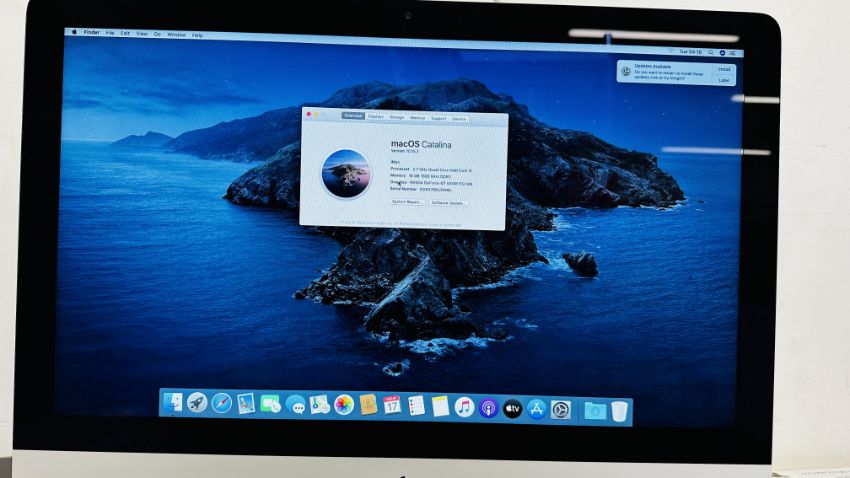Viewport: 850px width, 478px height.
Task: Open the yellow Notes icon in Dock
Action: click(x=440, y=406)
